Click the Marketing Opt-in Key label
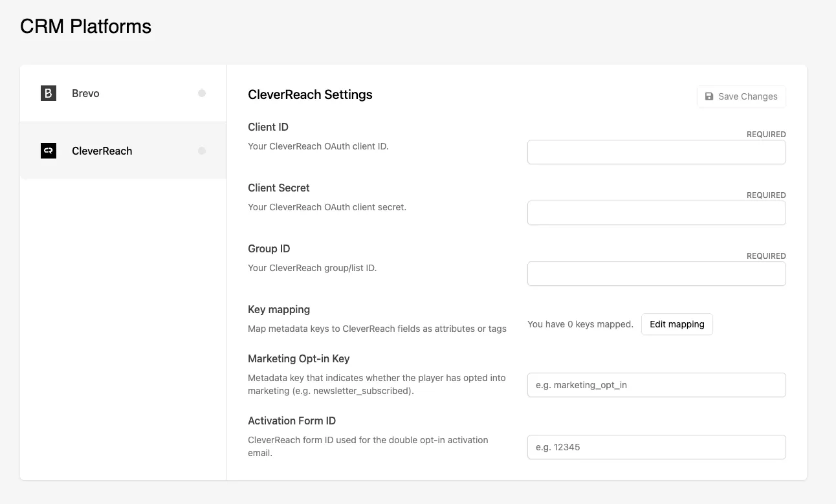The width and height of the screenshot is (836, 504). [x=299, y=358]
